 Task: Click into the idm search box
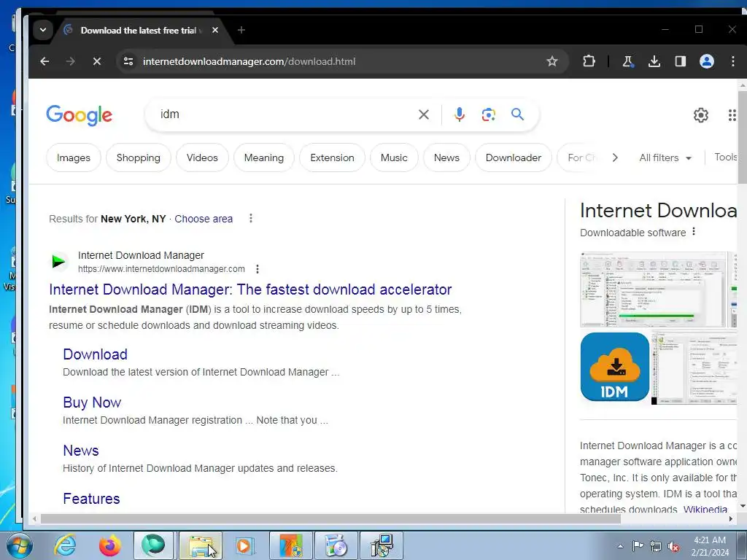pos(286,114)
